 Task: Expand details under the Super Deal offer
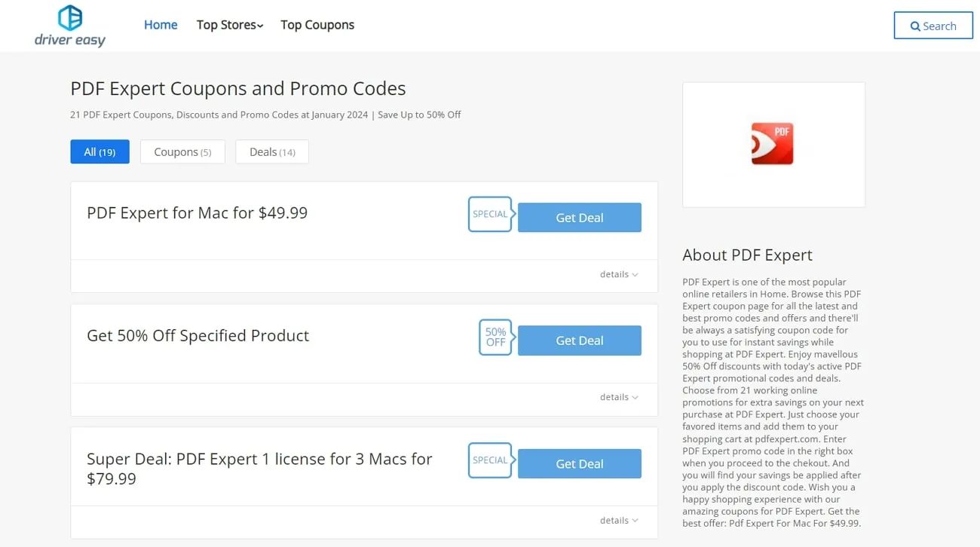(x=618, y=520)
